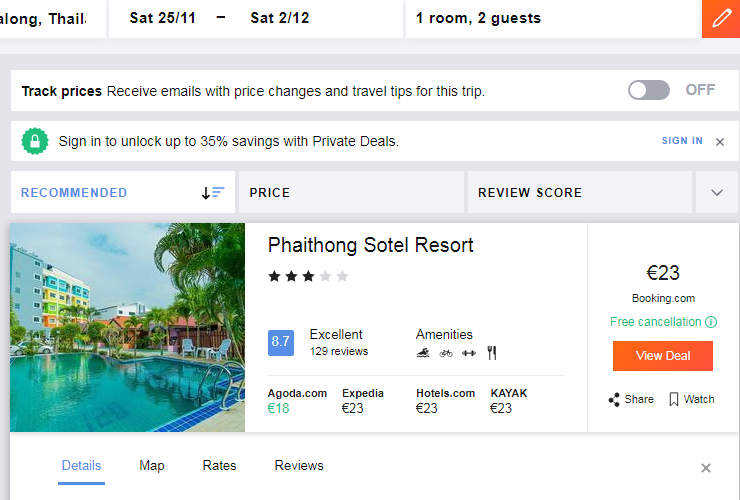
Task: Click the SIGN IN link
Action: [682, 142]
